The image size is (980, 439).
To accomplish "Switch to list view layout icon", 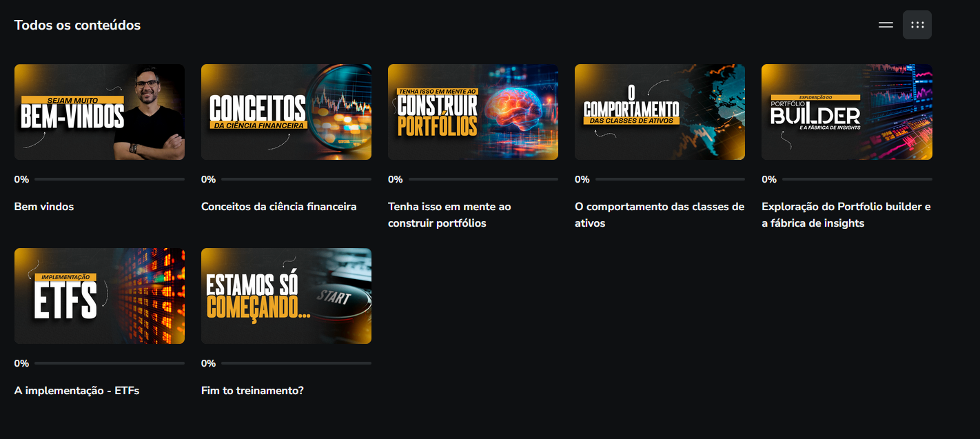I will [886, 25].
